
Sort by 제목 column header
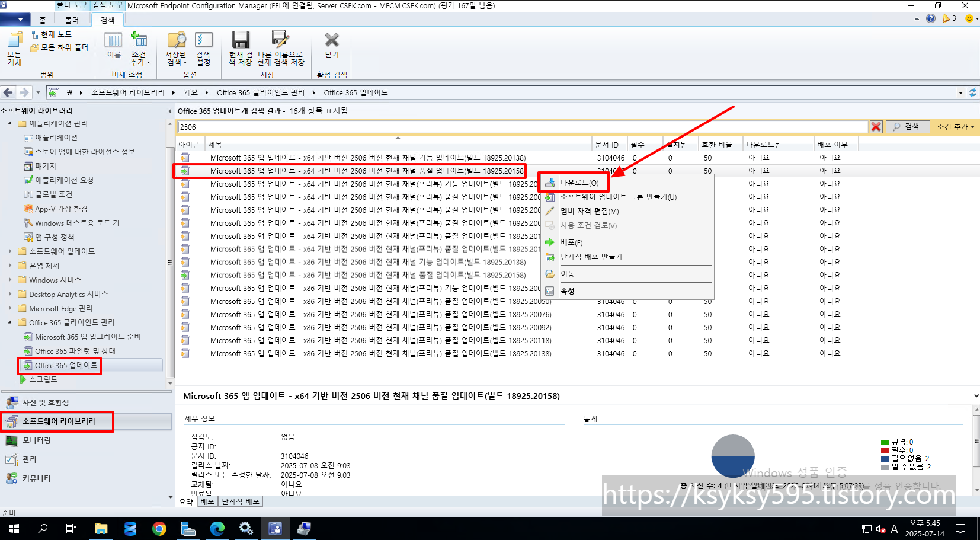tap(398, 145)
